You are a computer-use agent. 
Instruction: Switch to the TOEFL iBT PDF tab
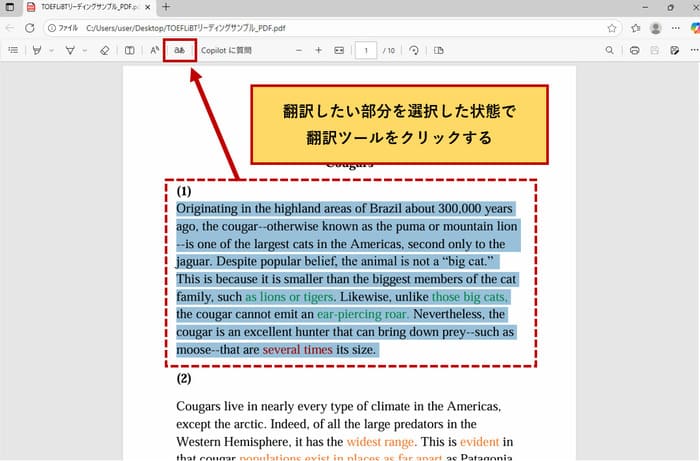click(85, 7)
